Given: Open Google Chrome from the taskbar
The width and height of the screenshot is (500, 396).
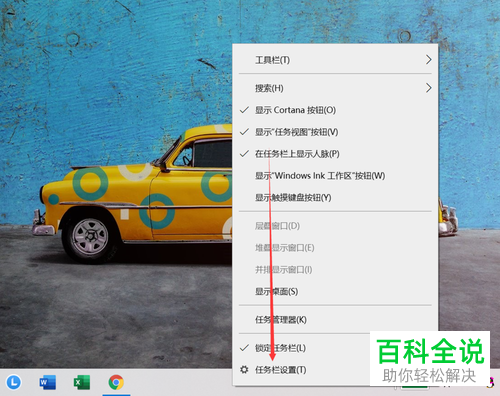Looking at the screenshot, I should (116, 382).
